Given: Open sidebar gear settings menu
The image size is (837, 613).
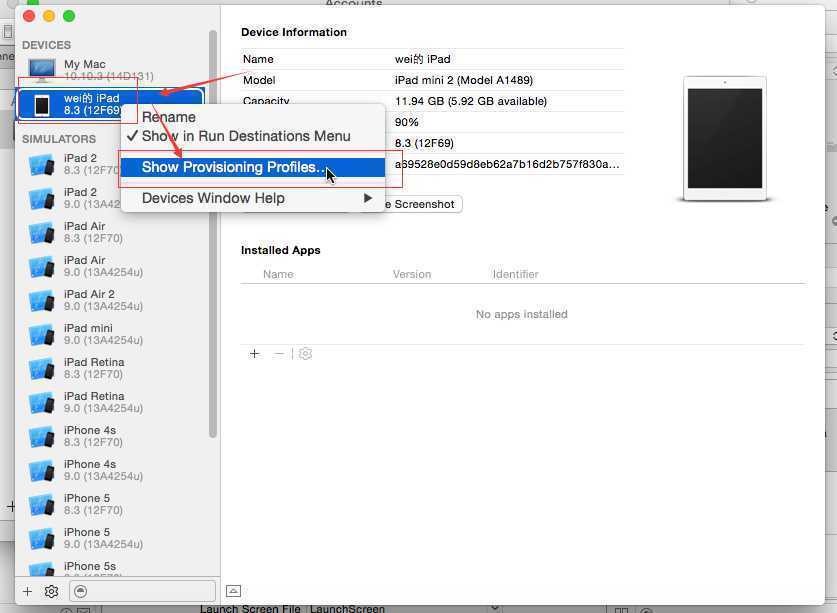Looking at the screenshot, I should (x=51, y=591).
